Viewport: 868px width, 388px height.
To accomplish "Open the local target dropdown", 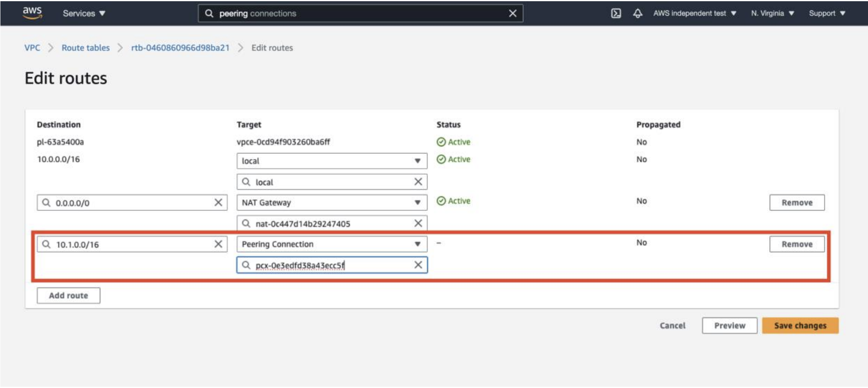I will pyautogui.click(x=417, y=161).
